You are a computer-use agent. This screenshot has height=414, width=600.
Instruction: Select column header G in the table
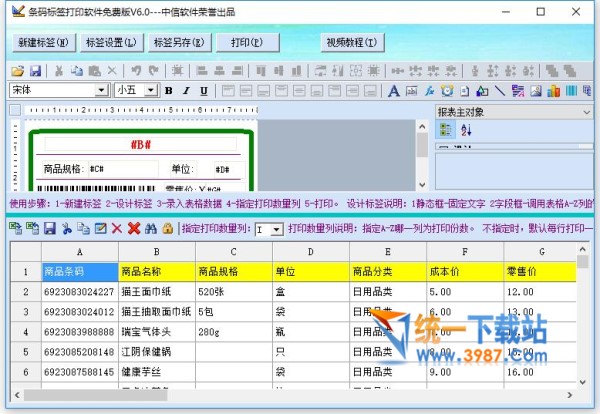tap(540, 251)
